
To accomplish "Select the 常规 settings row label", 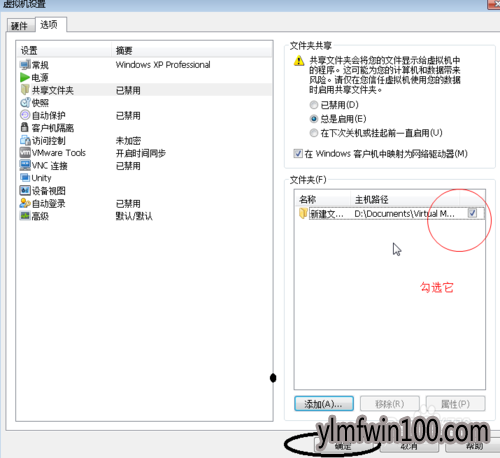I will tap(40, 65).
